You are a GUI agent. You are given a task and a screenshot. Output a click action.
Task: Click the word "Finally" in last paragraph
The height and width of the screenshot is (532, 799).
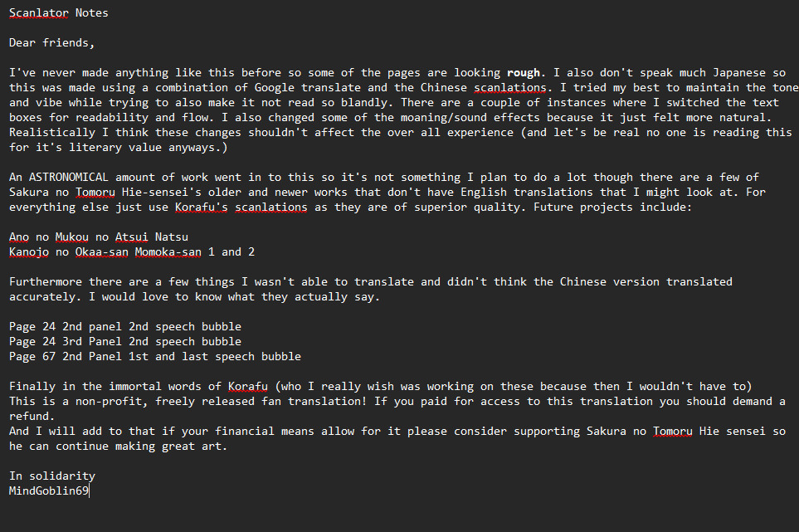coord(32,386)
